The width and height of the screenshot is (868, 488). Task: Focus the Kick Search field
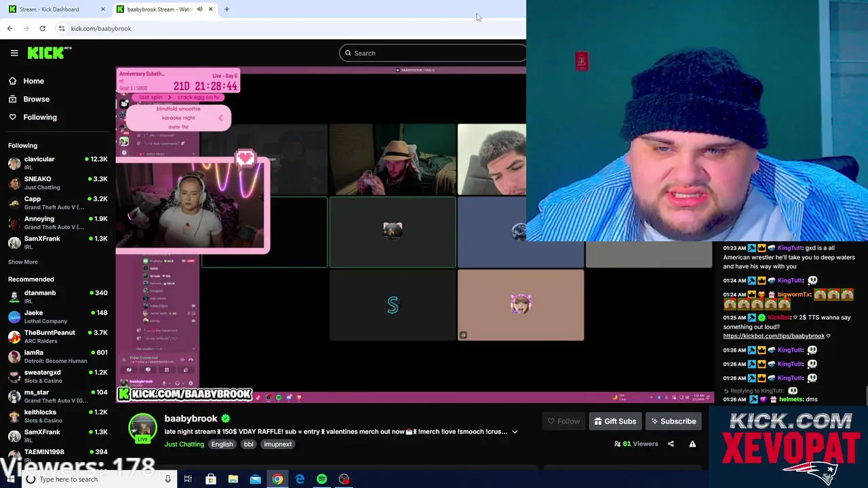433,53
